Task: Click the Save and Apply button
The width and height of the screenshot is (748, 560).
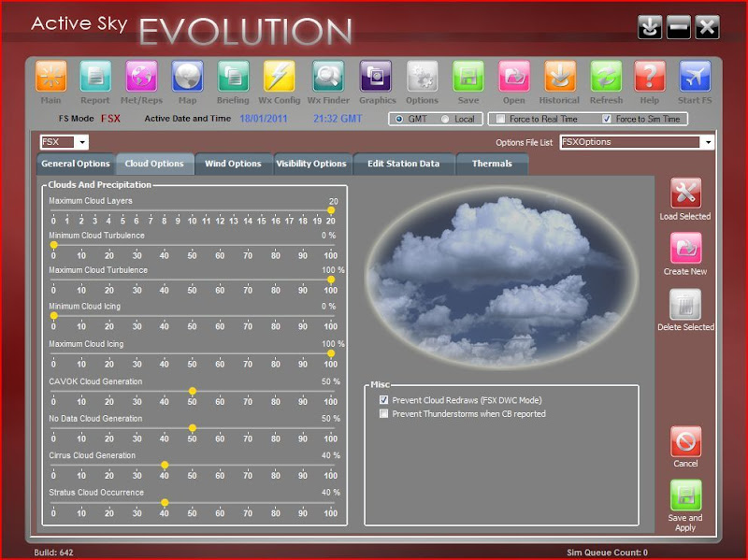Action: [x=685, y=496]
